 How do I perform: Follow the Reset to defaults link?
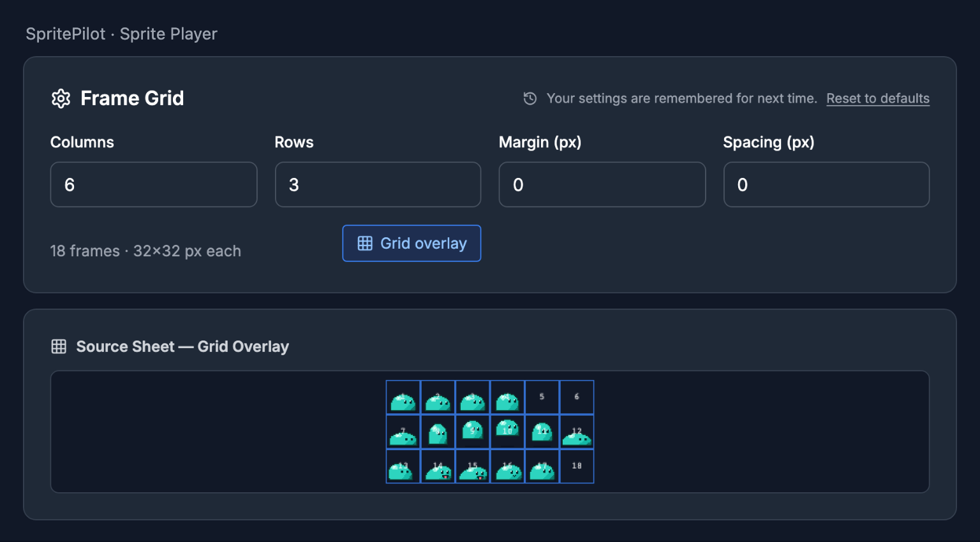click(x=878, y=98)
